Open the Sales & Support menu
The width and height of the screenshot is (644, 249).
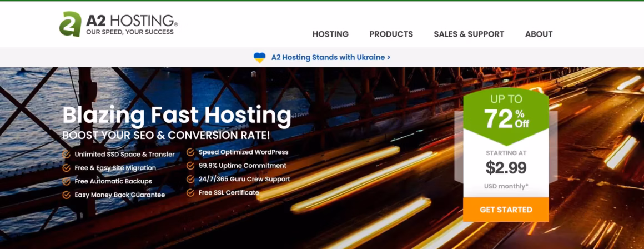click(x=469, y=34)
